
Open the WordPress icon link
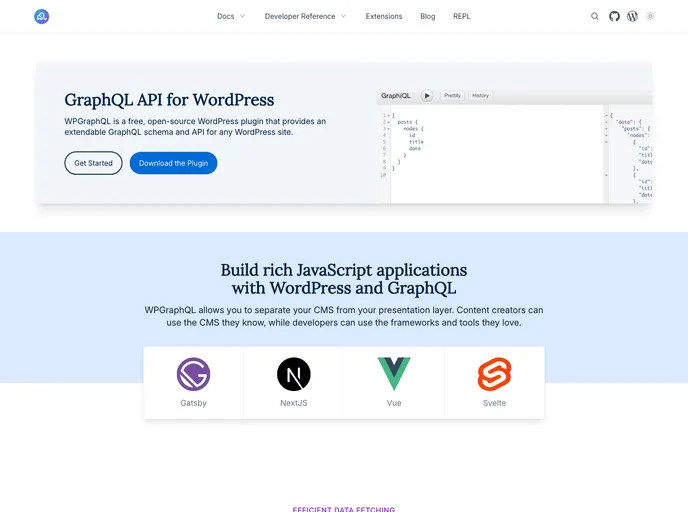tap(632, 16)
